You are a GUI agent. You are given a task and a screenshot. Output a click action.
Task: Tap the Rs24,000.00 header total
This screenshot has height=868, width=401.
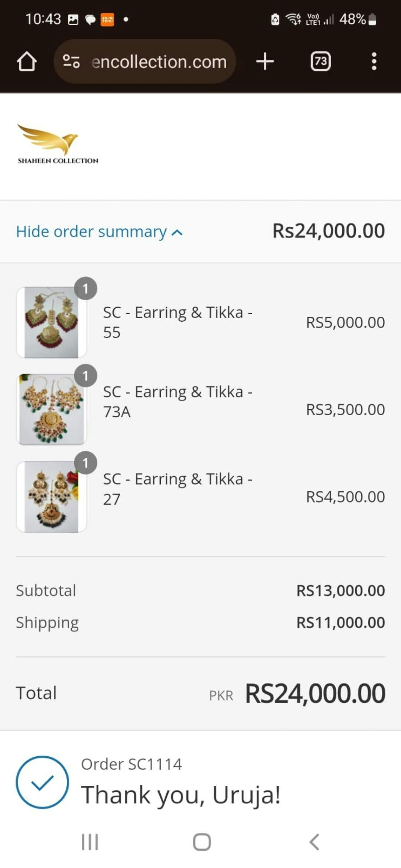(329, 231)
